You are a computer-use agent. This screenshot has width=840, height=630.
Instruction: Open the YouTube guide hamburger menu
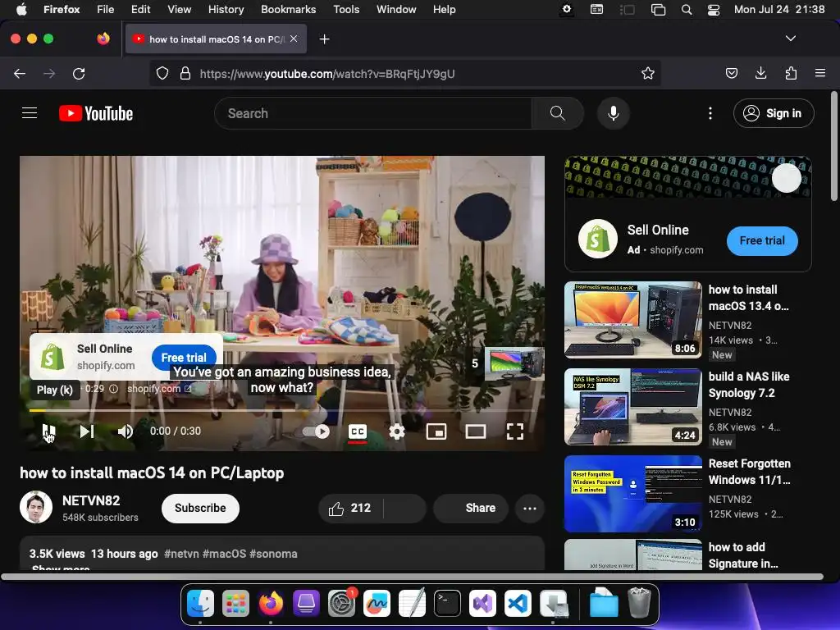[30, 113]
